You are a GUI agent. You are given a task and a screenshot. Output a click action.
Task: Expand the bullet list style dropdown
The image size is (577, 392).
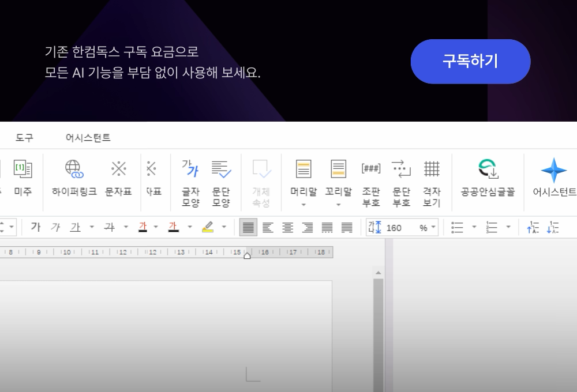click(474, 227)
